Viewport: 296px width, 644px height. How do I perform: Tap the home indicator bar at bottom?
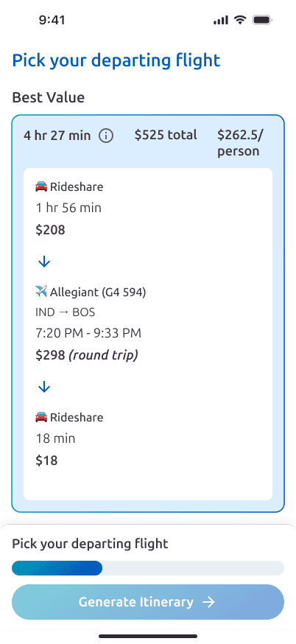(x=148, y=637)
